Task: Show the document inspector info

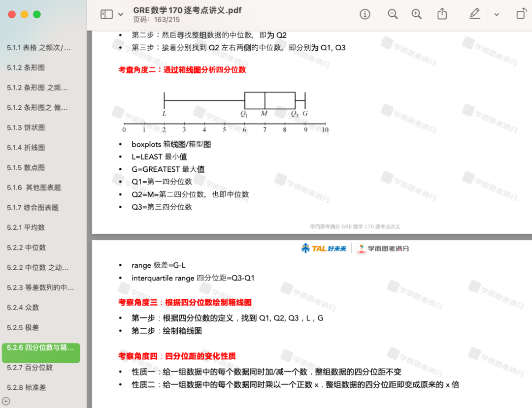Action: (365, 14)
